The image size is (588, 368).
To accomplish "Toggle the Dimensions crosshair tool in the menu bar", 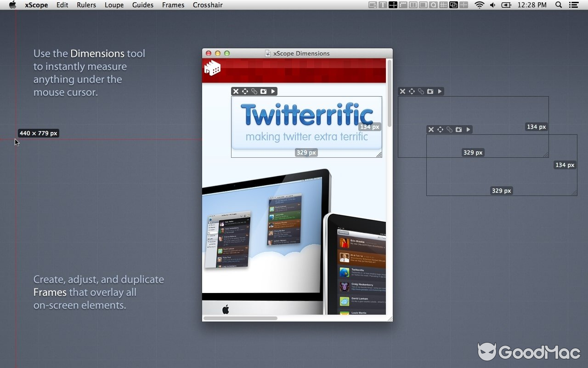I will 393,5.
